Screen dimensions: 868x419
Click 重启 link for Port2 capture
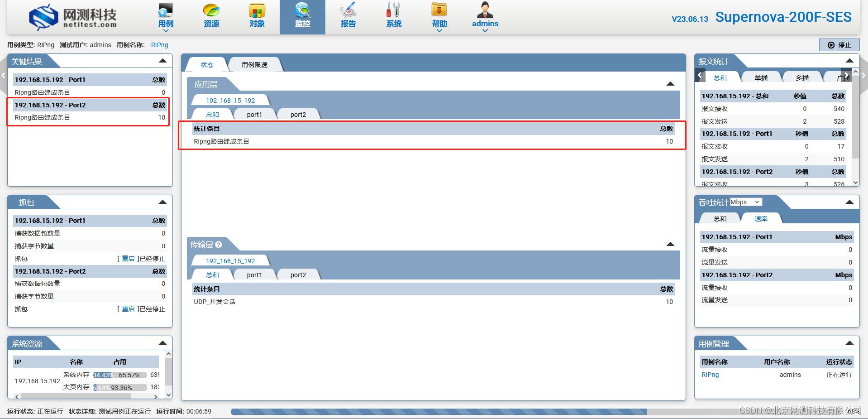pos(129,309)
